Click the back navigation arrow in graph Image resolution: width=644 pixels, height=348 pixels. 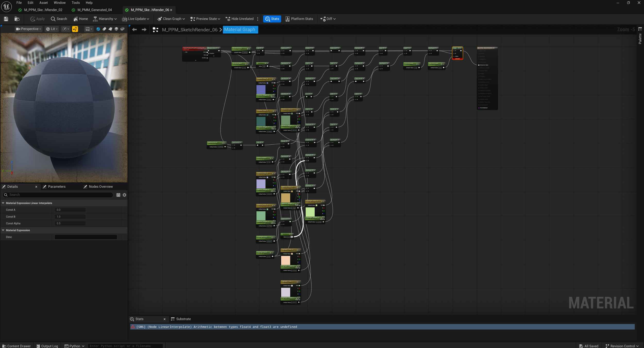pyautogui.click(x=134, y=30)
